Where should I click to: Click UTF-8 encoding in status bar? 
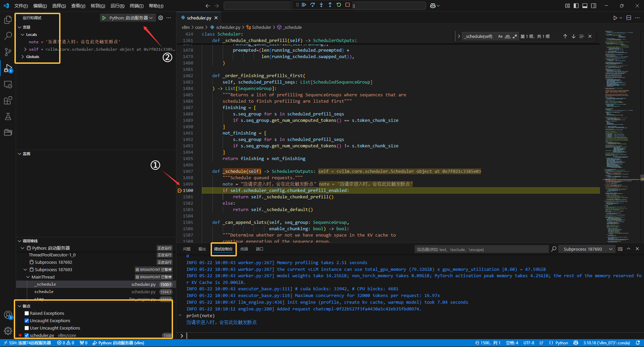(x=529, y=343)
